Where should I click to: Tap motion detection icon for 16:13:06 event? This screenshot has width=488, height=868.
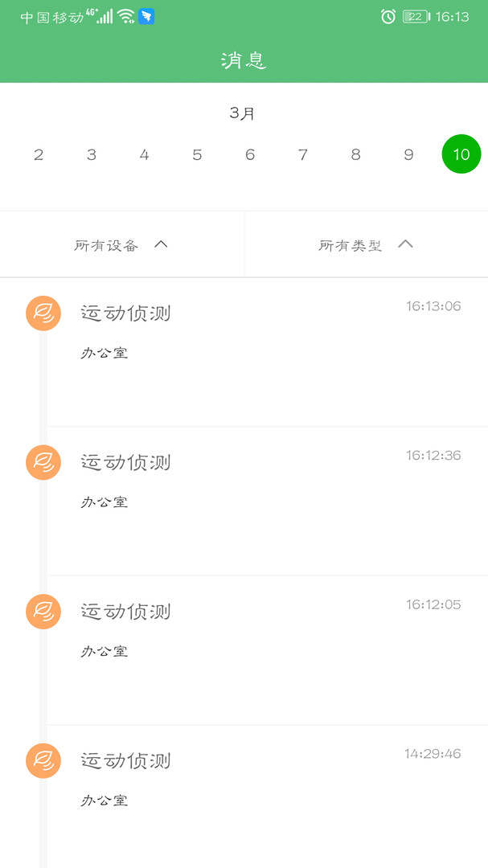pos(43,313)
